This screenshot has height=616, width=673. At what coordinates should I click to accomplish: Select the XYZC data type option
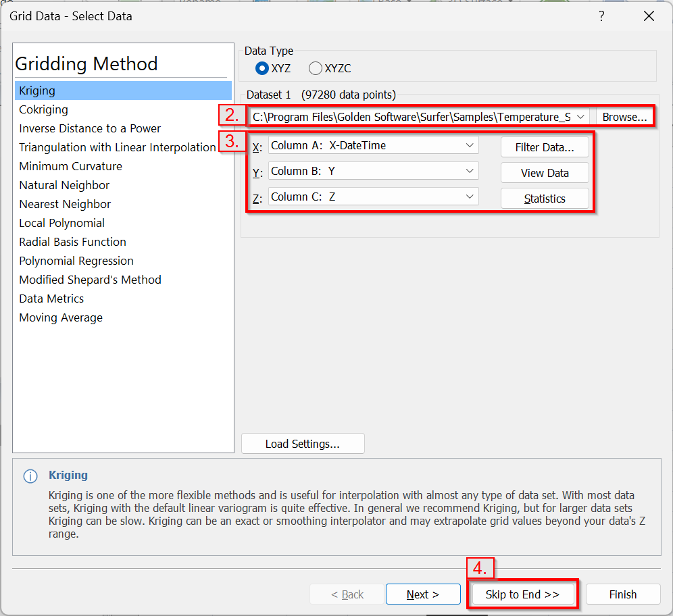(316, 68)
